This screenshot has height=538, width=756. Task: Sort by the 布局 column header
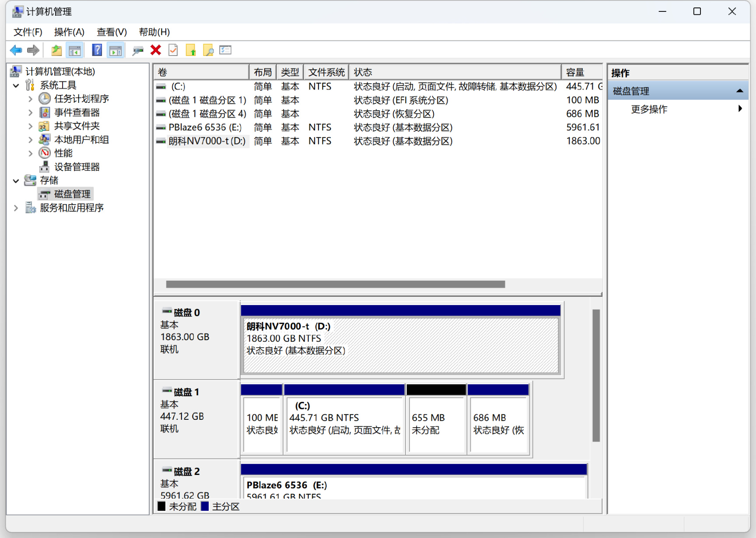coord(262,72)
